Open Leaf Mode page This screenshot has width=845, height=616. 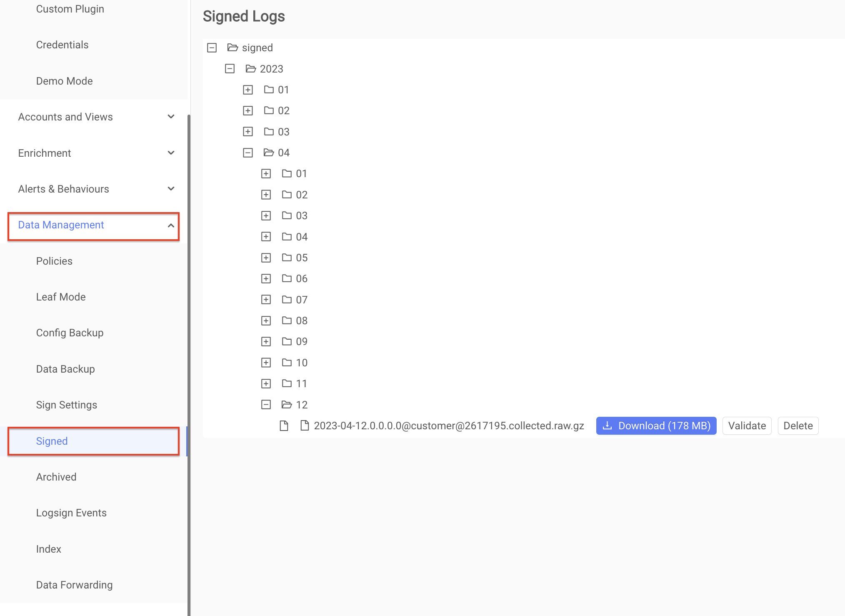[x=61, y=297]
